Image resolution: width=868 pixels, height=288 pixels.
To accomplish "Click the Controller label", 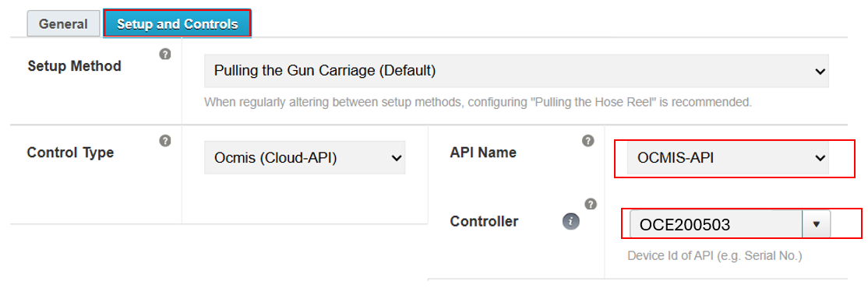I will pos(485,222).
